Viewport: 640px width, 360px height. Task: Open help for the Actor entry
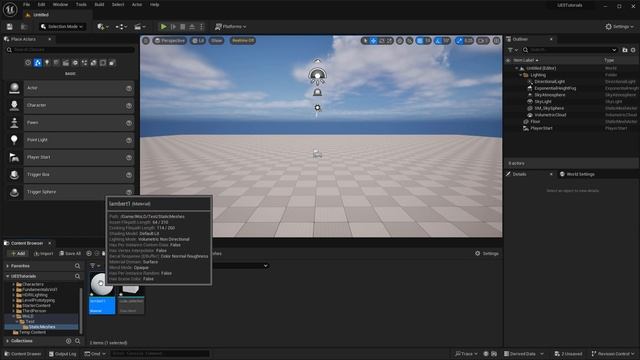click(129, 88)
